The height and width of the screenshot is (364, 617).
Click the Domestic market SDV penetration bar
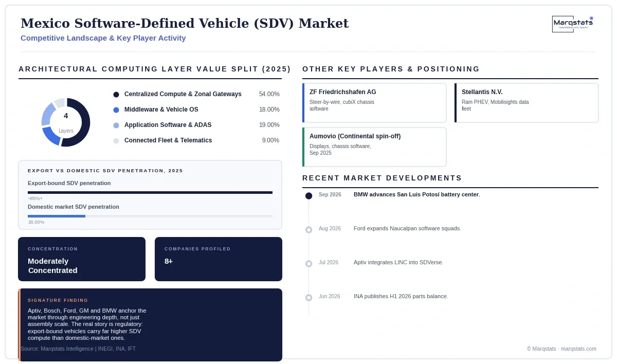pyautogui.click(x=150, y=216)
